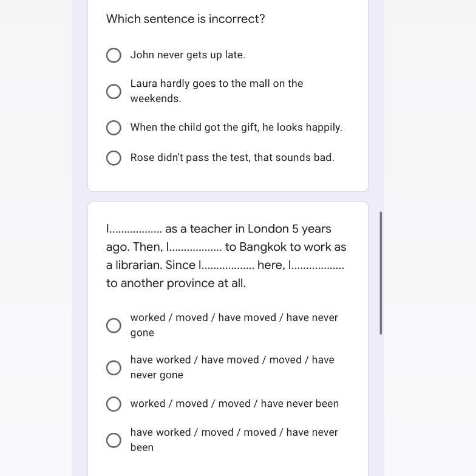The height and width of the screenshot is (476, 476).
Task: Select the 'John never gets up late.' radio button
Action: [114, 55]
